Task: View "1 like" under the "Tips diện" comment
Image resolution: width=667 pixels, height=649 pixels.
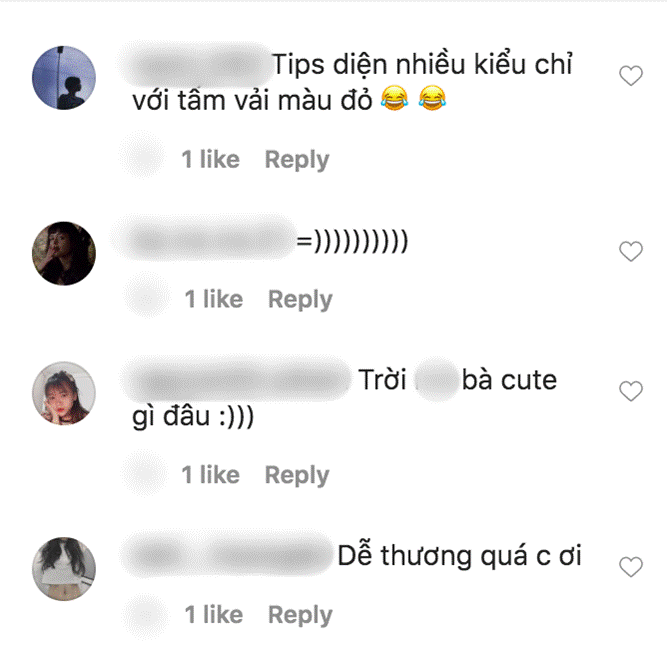Action: [x=211, y=159]
